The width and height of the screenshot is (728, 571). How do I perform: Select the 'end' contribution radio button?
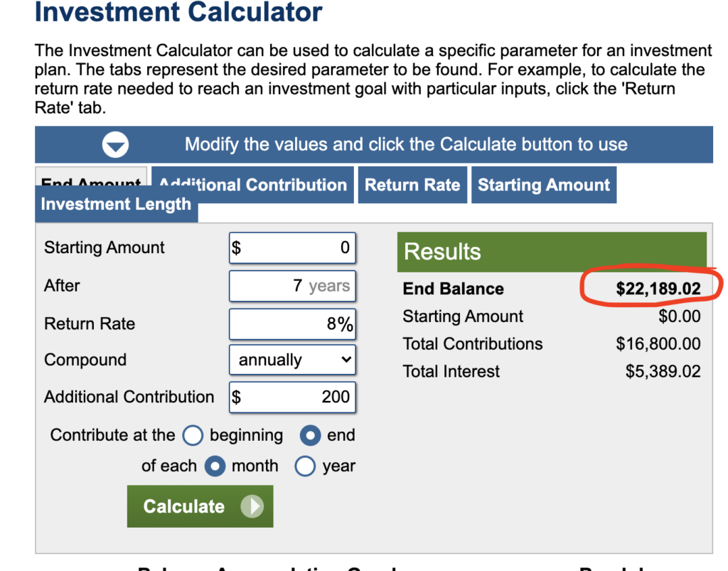coord(310,435)
